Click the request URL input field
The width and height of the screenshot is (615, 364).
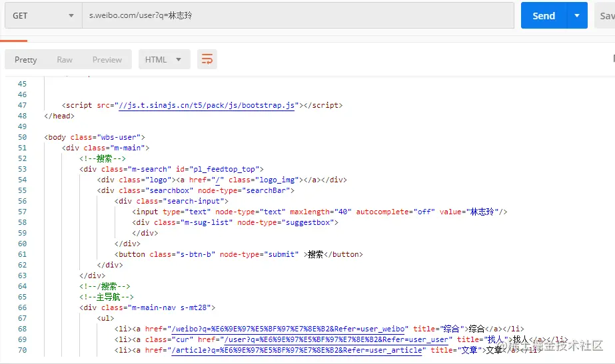[298, 16]
